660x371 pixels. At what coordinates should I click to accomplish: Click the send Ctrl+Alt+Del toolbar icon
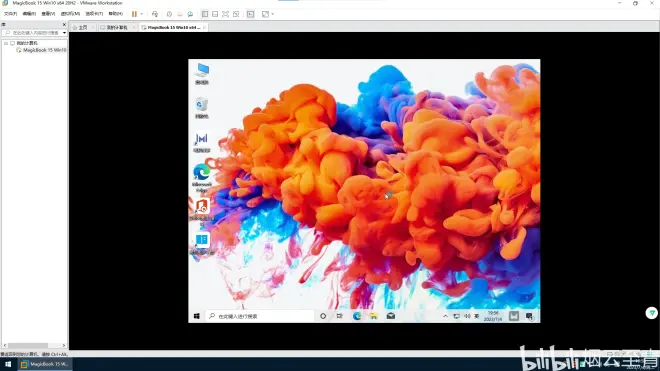point(155,14)
